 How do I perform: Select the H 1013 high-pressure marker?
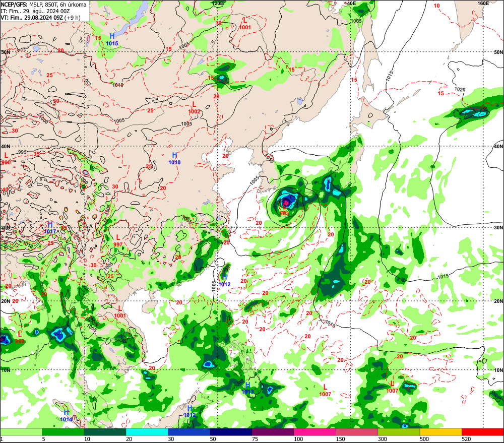[x=247, y=388]
